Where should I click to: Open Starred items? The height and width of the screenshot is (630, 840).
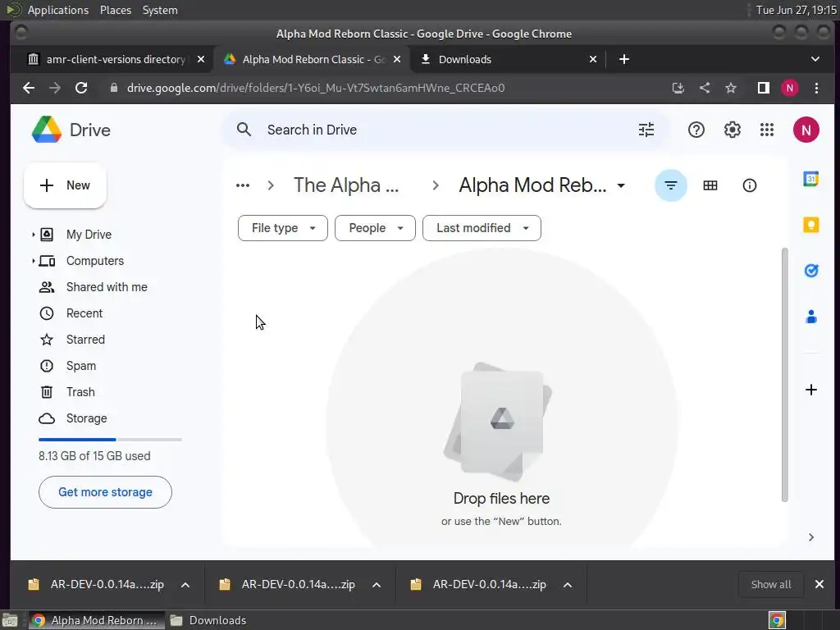click(85, 340)
